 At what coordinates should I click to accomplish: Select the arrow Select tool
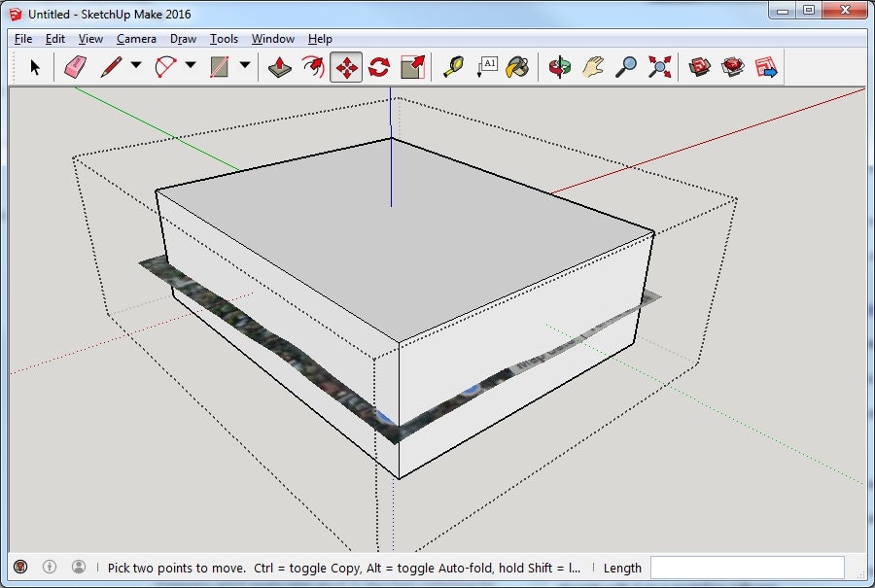point(35,67)
